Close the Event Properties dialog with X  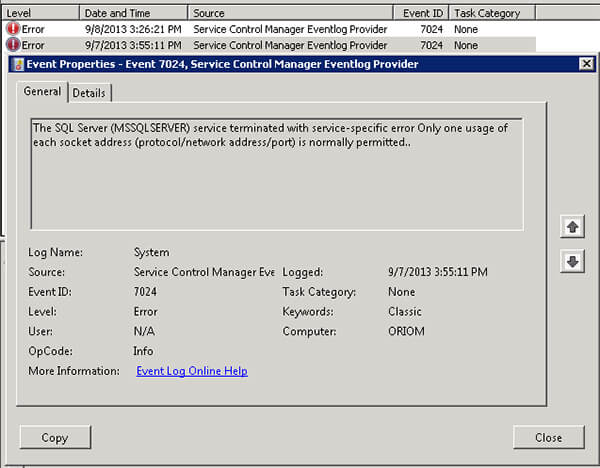pos(586,64)
